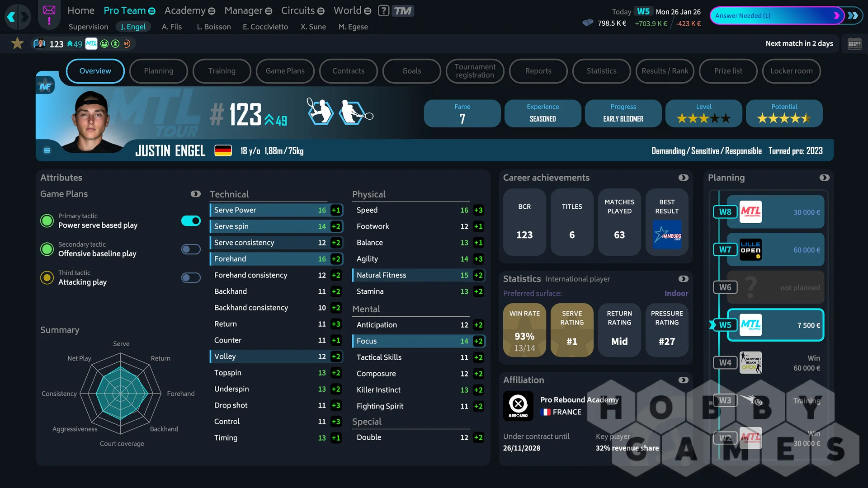The image size is (868, 488).
Task: Switch to the Locker room tab
Action: pos(792,71)
